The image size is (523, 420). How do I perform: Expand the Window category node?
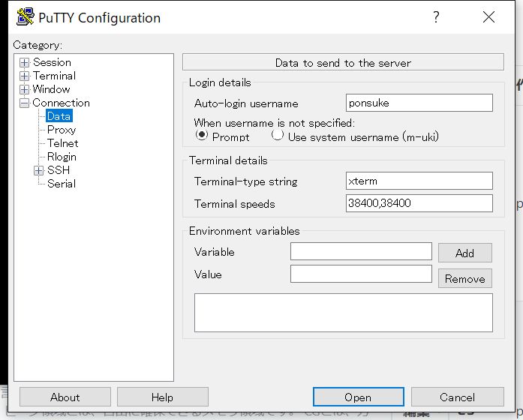pyautogui.click(x=24, y=89)
